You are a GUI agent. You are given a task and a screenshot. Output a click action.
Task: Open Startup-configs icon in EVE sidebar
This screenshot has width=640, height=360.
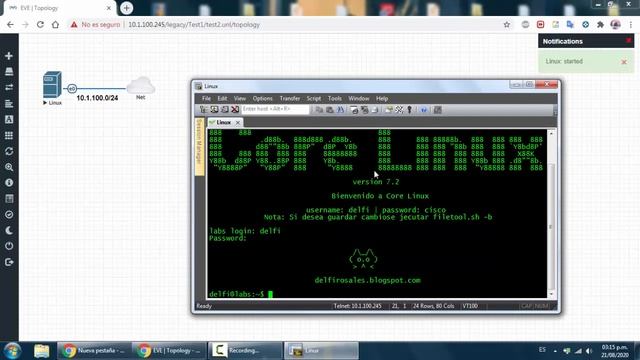(9, 104)
